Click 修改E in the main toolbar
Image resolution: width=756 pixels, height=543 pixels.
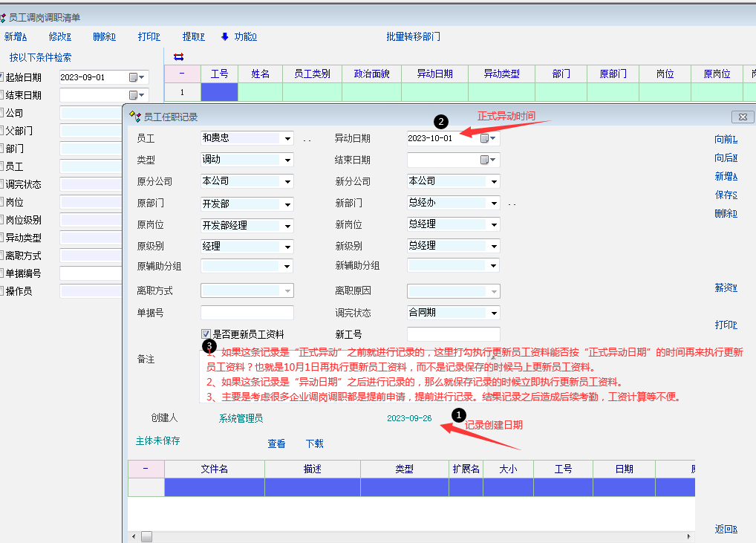pyautogui.click(x=59, y=37)
